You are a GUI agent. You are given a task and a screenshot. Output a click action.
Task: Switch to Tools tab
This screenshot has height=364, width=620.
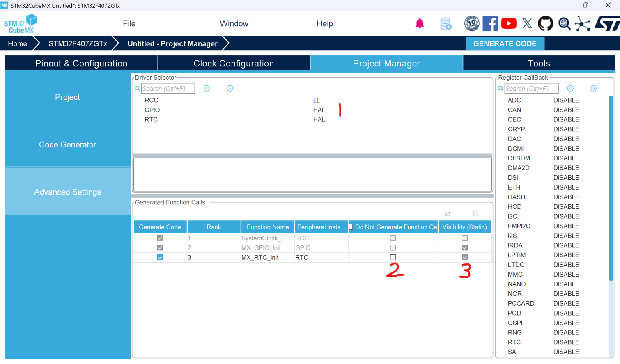539,63
